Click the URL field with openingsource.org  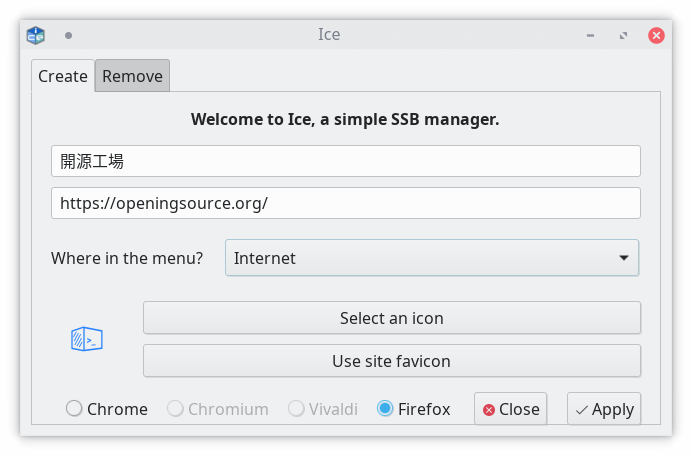coord(346,203)
